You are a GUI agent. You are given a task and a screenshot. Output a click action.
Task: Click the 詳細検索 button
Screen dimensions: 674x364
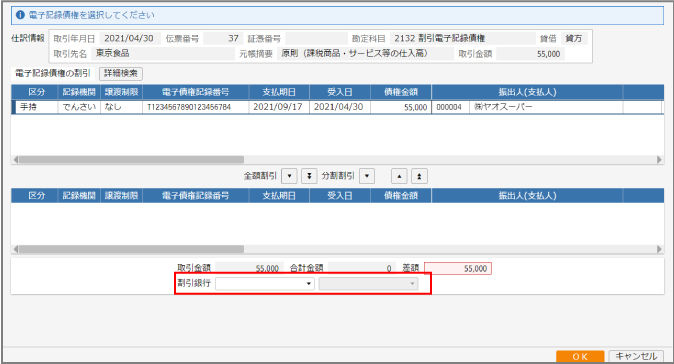pos(121,73)
